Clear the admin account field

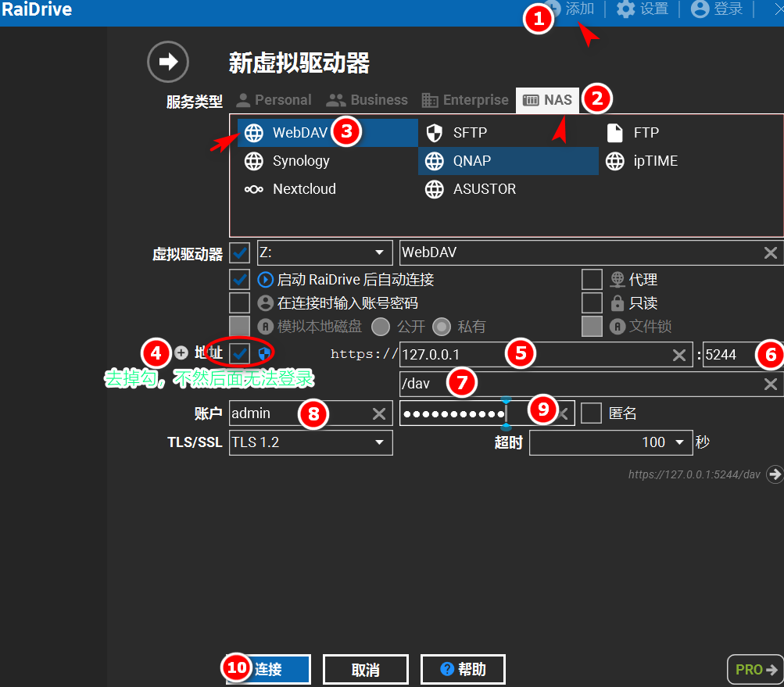(379, 414)
